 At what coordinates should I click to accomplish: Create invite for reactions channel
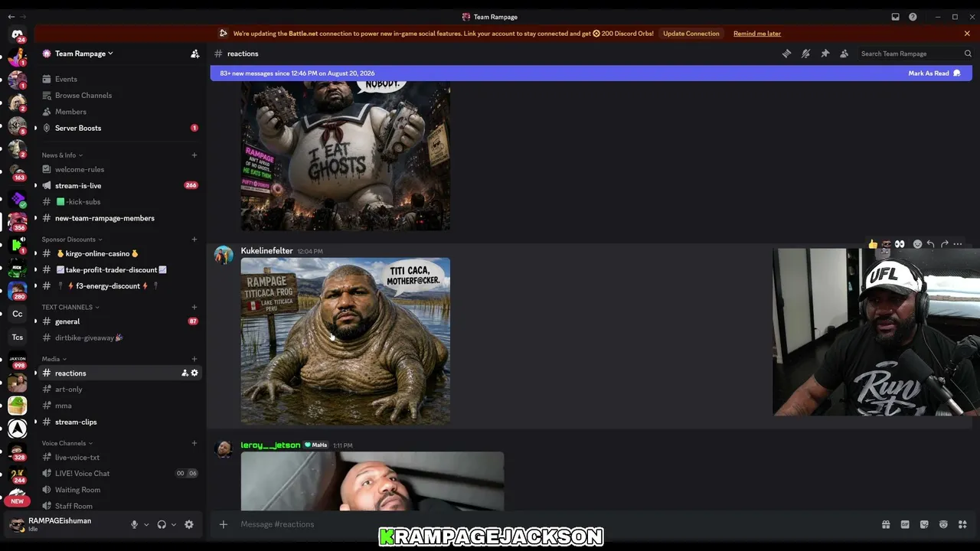(185, 373)
